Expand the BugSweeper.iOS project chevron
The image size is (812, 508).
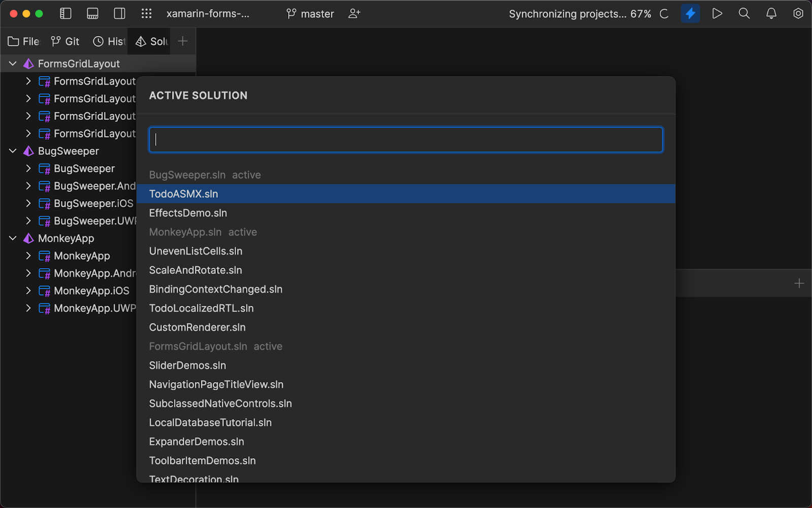tap(28, 203)
